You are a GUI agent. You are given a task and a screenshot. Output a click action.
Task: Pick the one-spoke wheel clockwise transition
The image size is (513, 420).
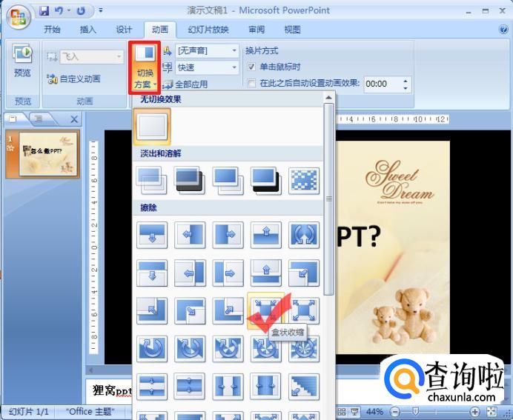[x=152, y=349]
